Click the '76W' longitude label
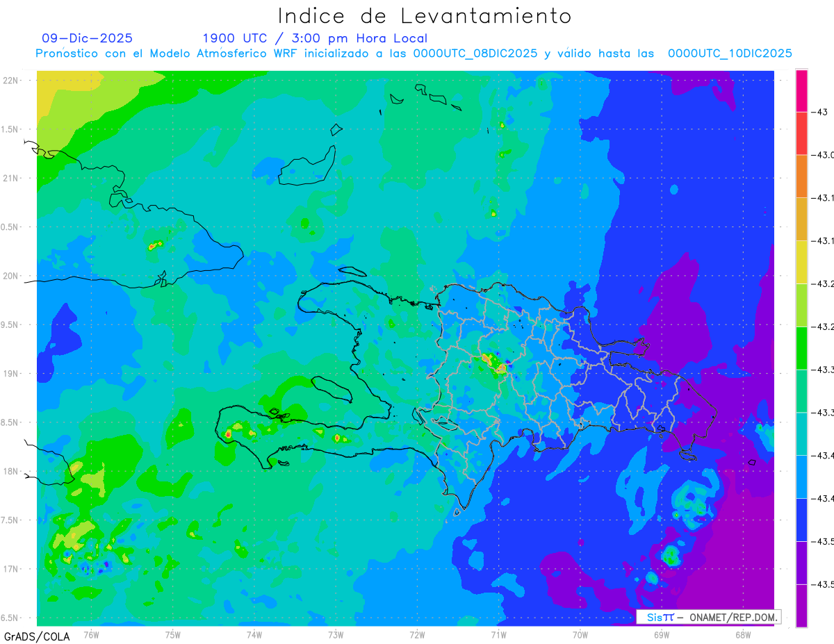 point(91,634)
